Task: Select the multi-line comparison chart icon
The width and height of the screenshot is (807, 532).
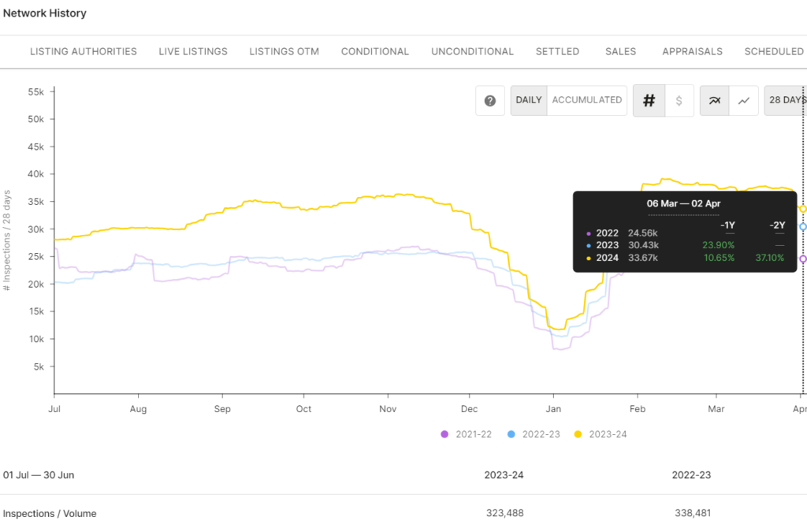Action: click(x=715, y=101)
